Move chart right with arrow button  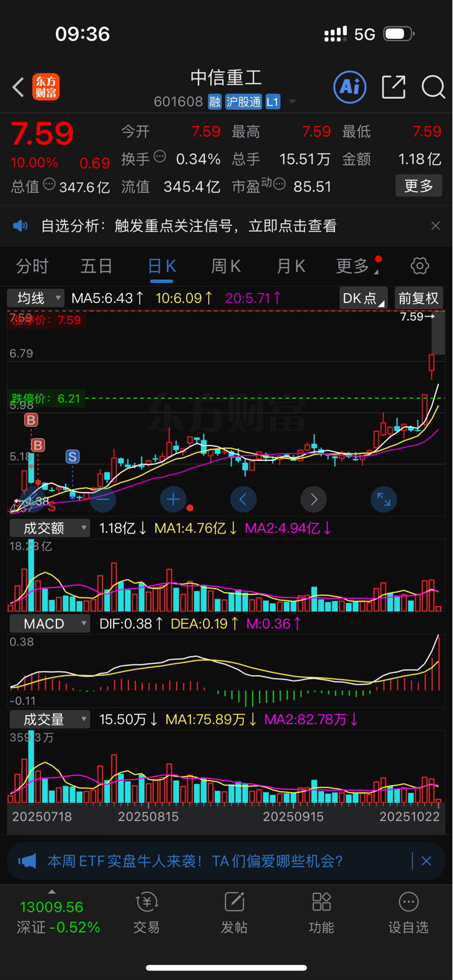(x=313, y=500)
